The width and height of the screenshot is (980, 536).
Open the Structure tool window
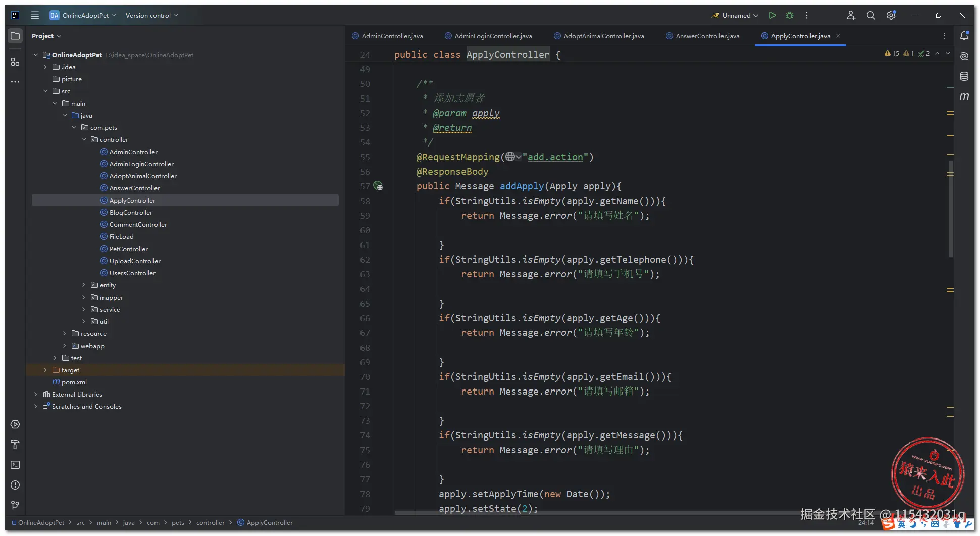(x=15, y=62)
